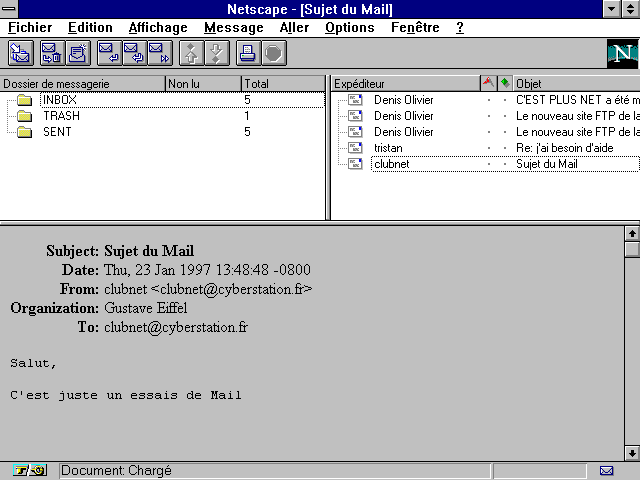The width and height of the screenshot is (640, 480).
Task: Toggle flag mark on tristan message
Action: pos(489,148)
